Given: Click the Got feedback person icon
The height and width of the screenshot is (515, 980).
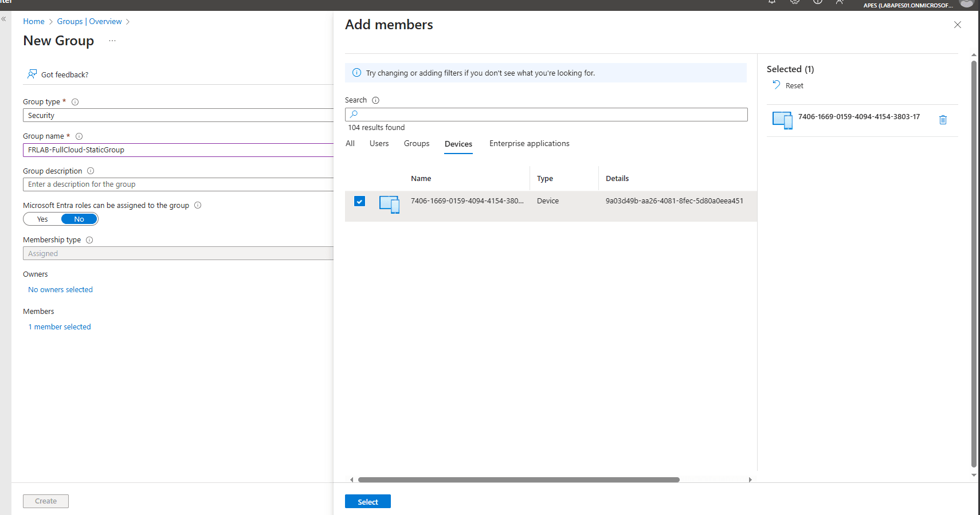Looking at the screenshot, I should coord(32,74).
